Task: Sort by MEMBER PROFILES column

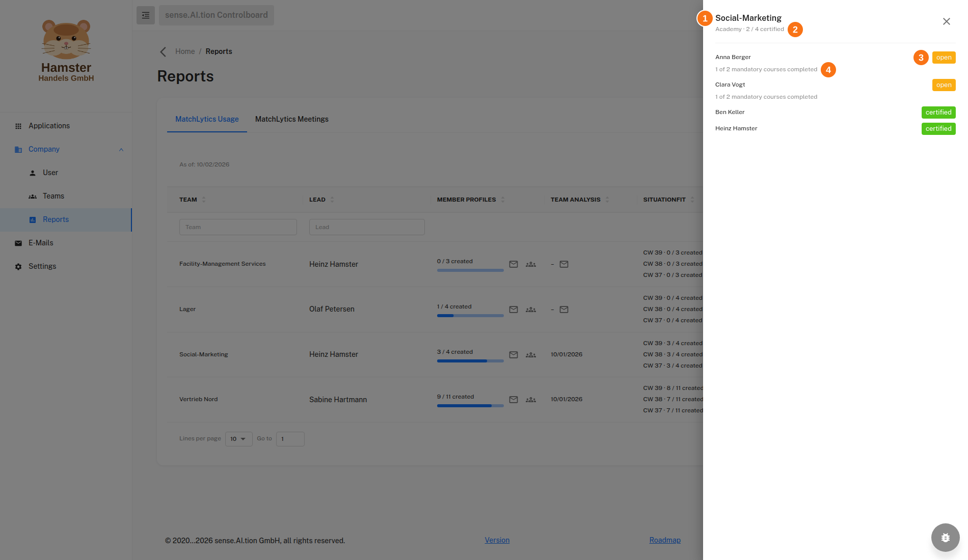Action: (503, 200)
